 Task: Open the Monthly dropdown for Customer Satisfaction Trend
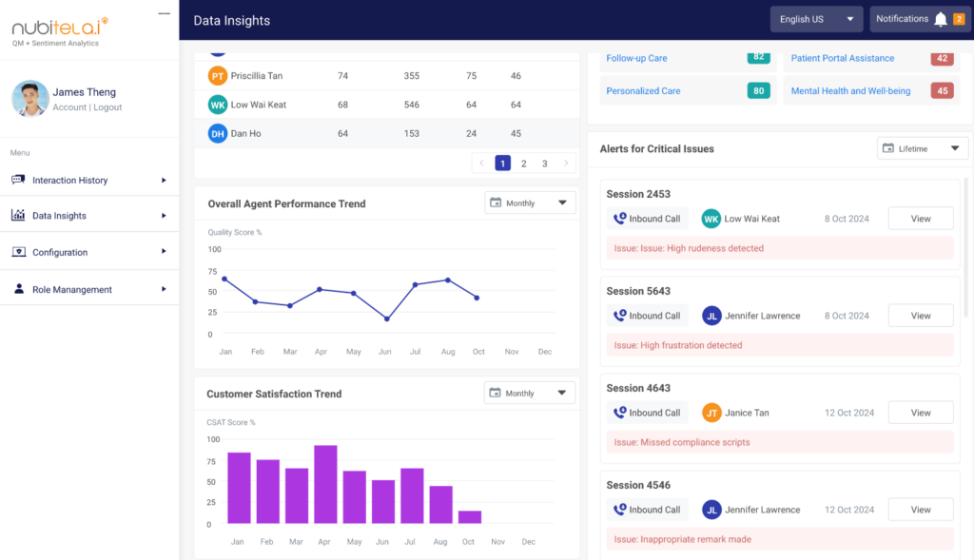pyautogui.click(x=529, y=392)
